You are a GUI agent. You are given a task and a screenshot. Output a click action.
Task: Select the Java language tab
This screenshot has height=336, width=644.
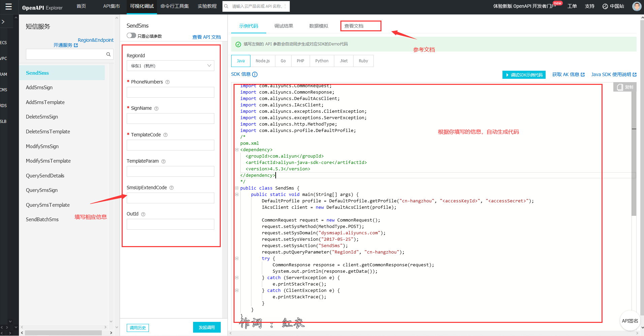[241, 61]
